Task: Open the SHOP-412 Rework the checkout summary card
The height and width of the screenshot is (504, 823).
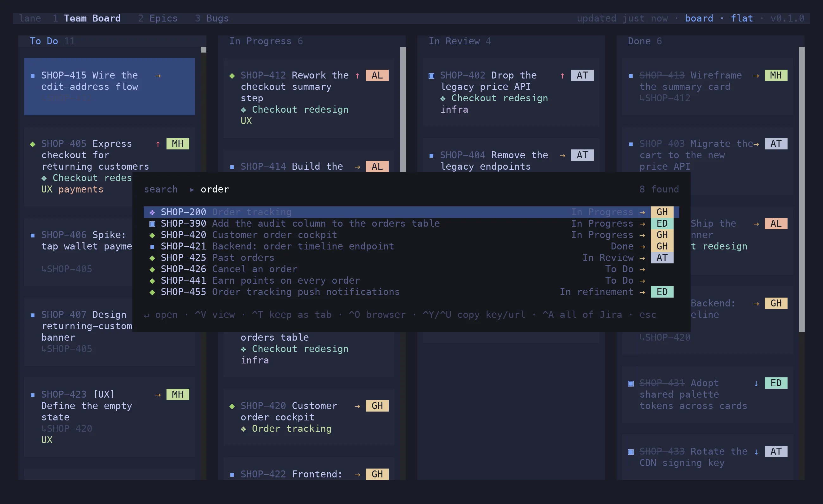Action: (x=309, y=98)
